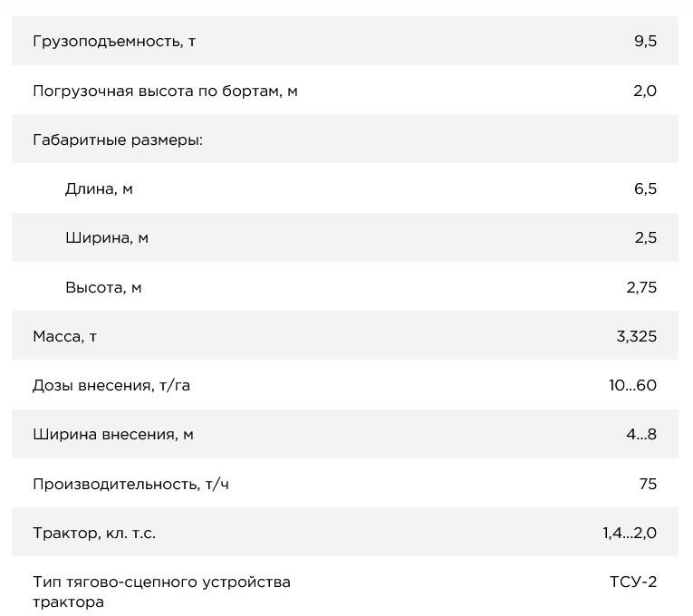Click "Погрузочная высота по бортам, м" label
This screenshot has height=616, width=693.
(x=165, y=91)
